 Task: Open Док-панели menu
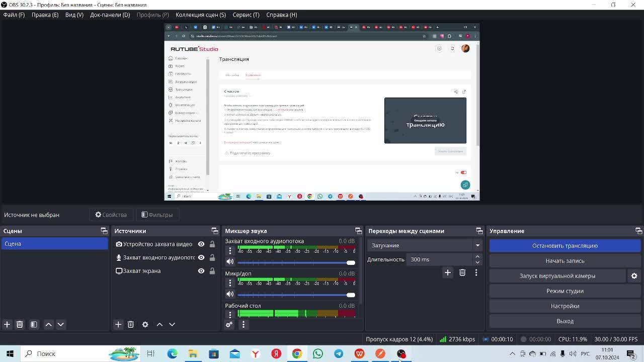pyautogui.click(x=110, y=15)
